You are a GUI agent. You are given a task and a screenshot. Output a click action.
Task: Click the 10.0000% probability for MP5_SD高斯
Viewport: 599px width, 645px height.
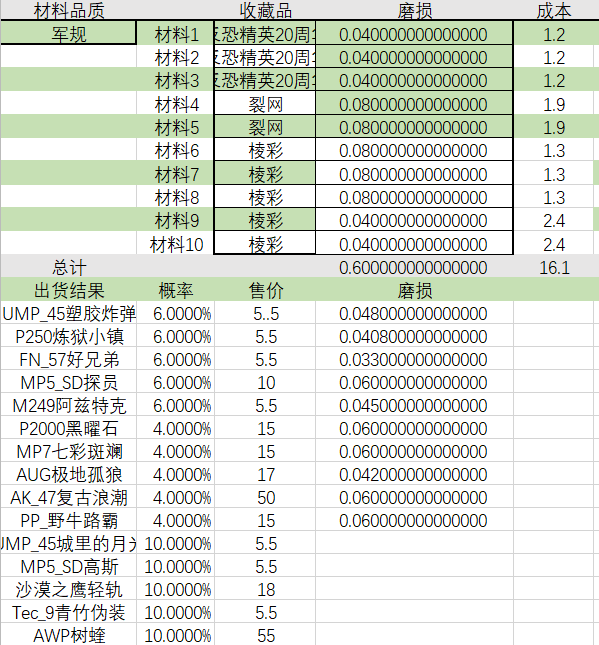coord(176,567)
